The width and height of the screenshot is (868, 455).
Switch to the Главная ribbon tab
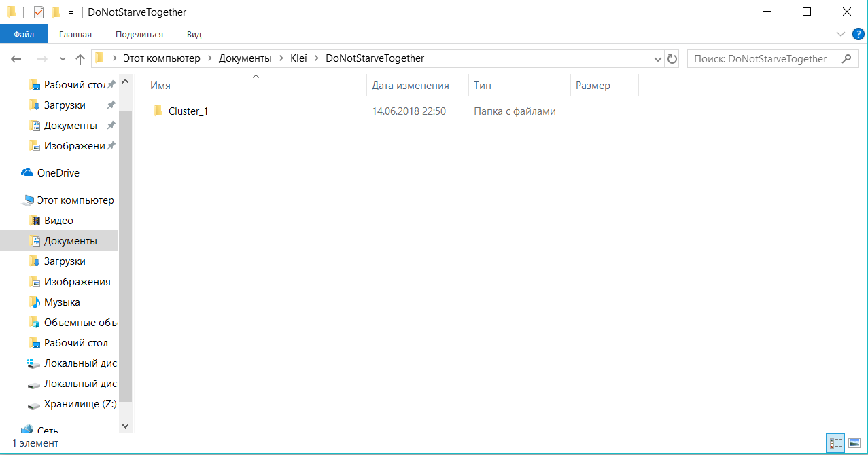[75, 34]
